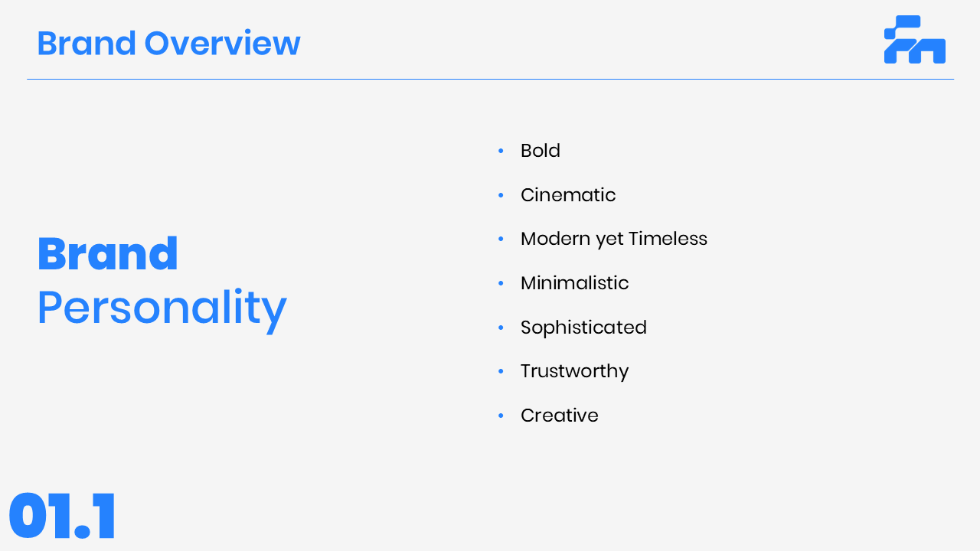Select the bold word "Brand" heading
Image resolution: width=980 pixels, height=551 pixels.
(108, 254)
